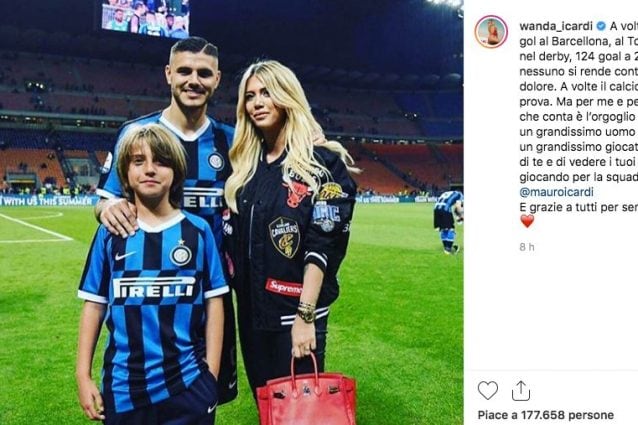Open the wanda_icardi profile username
Viewport: 638px width, 425px height.
[x=556, y=26]
